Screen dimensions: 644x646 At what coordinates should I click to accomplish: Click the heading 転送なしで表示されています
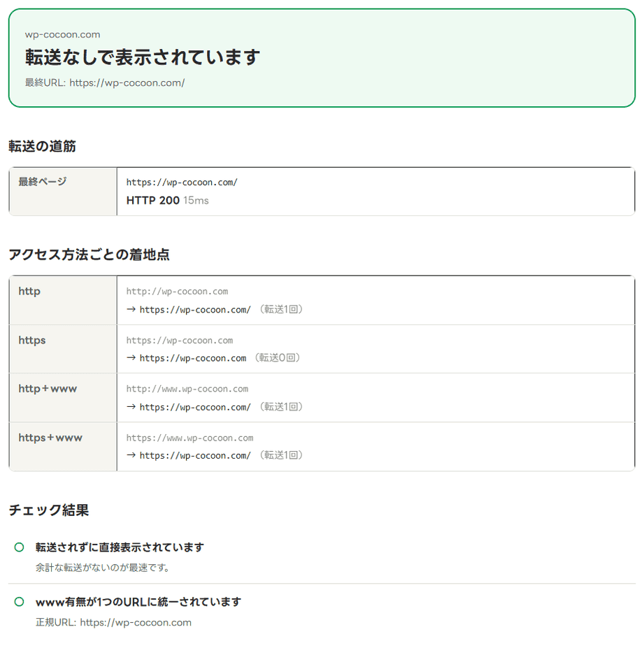pos(143,57)
